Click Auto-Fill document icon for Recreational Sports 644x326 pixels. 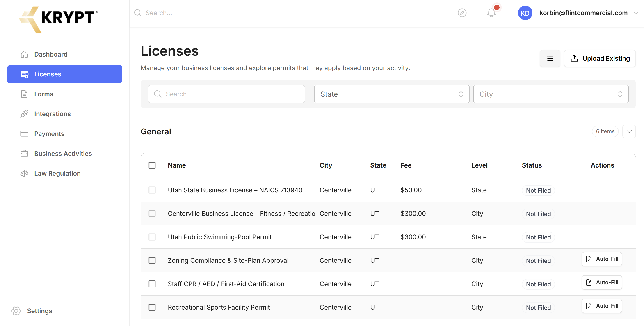coord(589,306)
